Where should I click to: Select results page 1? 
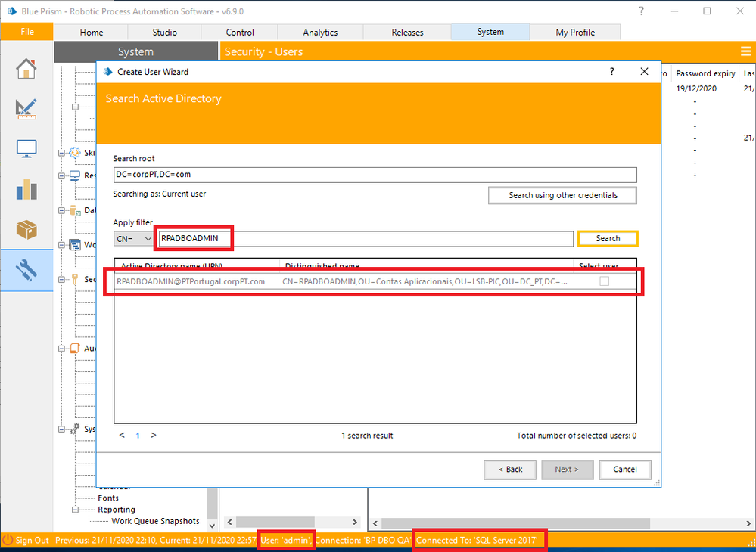[138, 436]
